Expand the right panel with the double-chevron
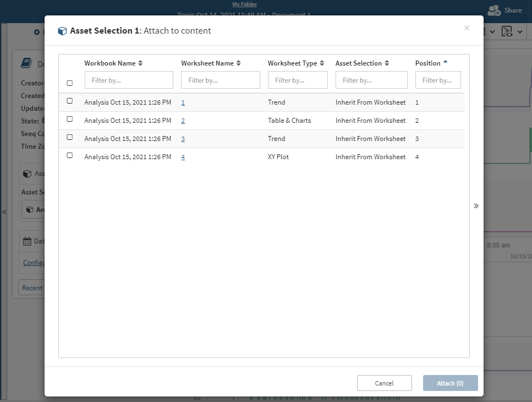This screenshot has width=532, height=402. click(x=476, y=205)
